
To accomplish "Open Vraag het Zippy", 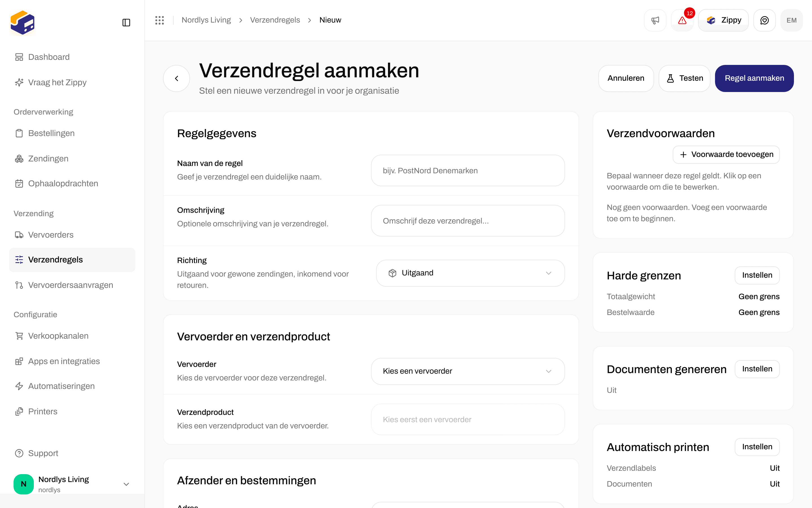I will tap(72, 82).
